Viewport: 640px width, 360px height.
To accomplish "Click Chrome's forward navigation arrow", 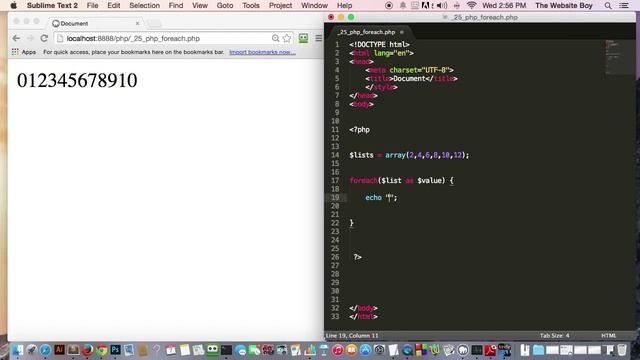I will click(30, 38).
